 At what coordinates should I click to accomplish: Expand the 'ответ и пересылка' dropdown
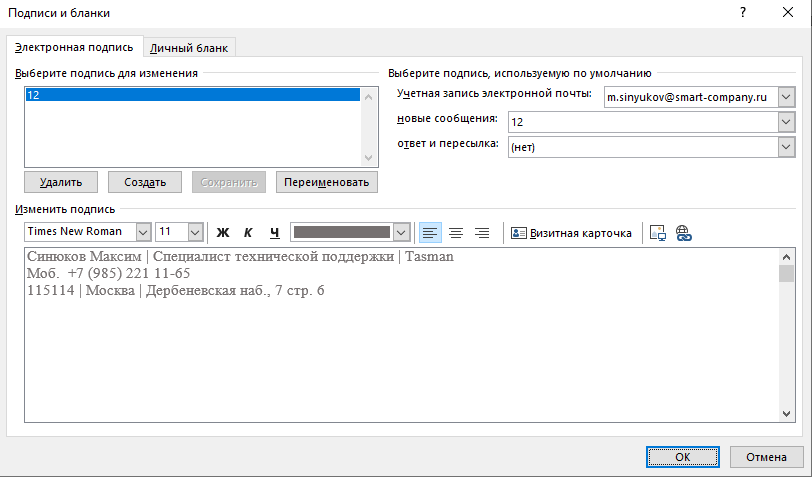785,147
